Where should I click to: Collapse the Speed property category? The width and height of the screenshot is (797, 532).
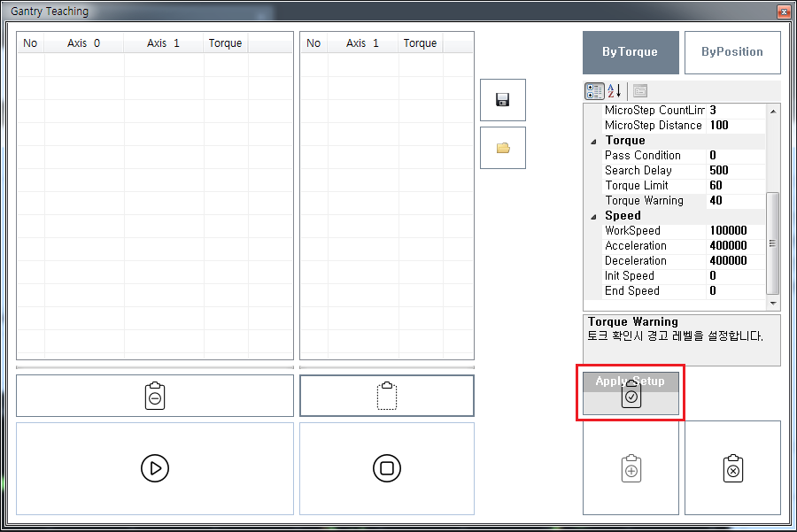[x=593, y=216]
